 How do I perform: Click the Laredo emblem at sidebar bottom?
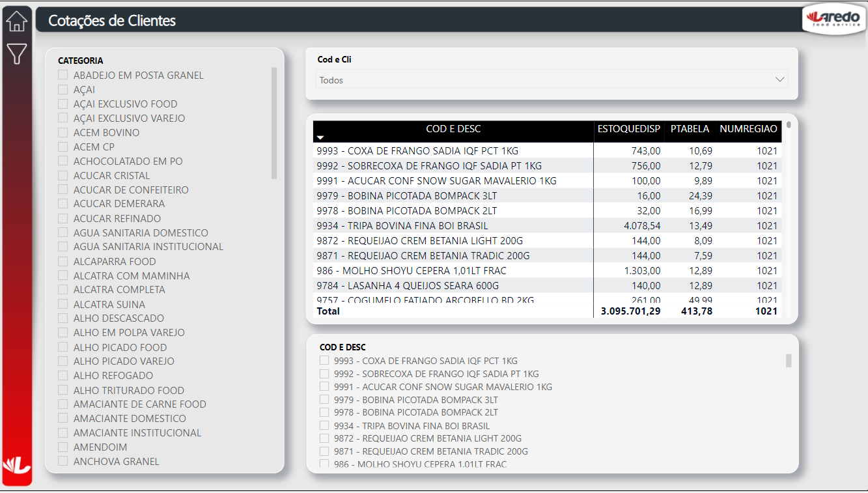coord(17,465)
